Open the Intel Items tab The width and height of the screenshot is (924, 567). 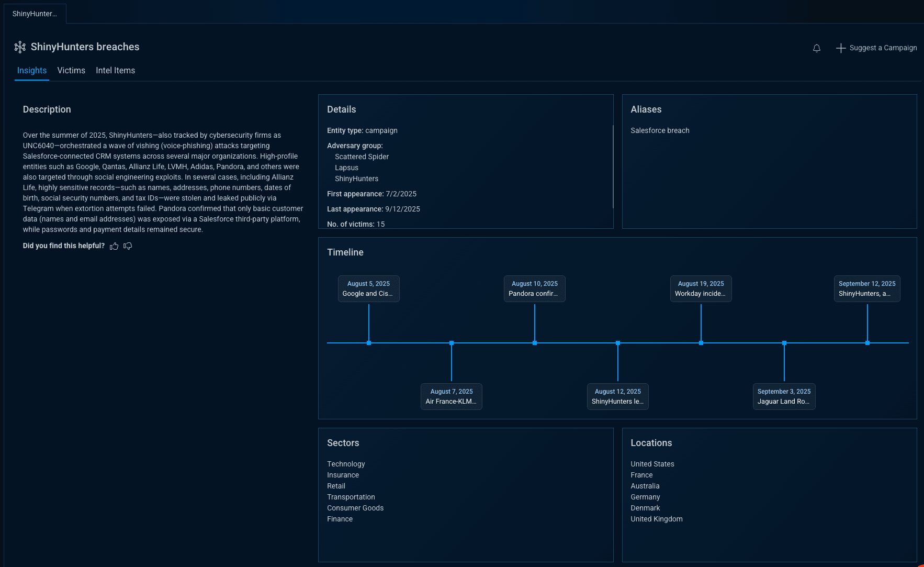(115, 70)
